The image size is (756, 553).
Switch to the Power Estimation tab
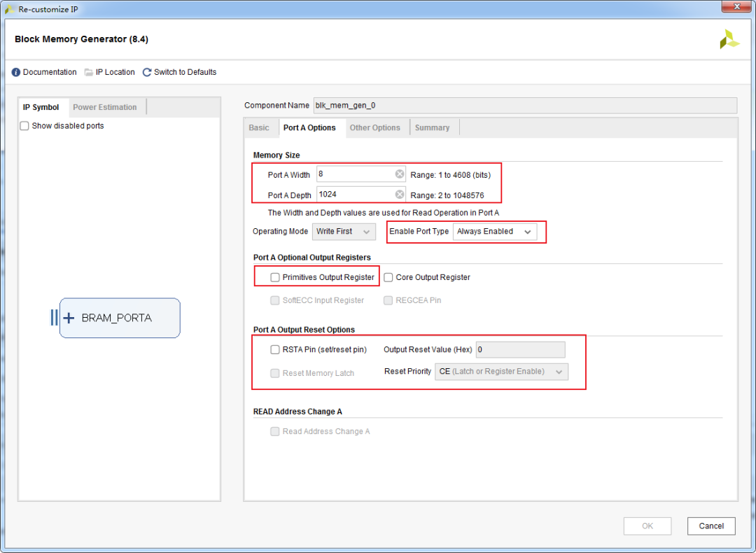(x=105, y=107)
